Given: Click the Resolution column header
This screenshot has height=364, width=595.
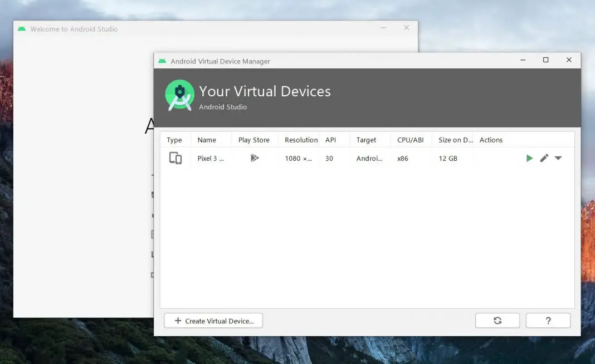Looking at the screenshot, I should [300, 140].
